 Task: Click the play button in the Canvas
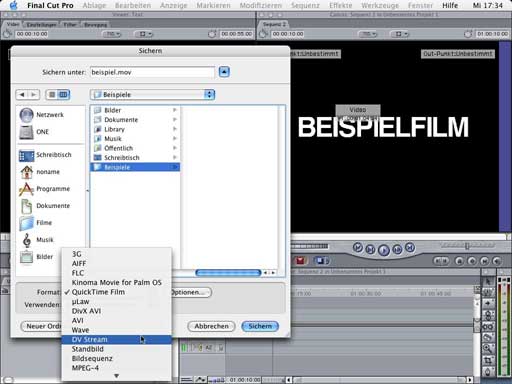[x=384, y=249]
